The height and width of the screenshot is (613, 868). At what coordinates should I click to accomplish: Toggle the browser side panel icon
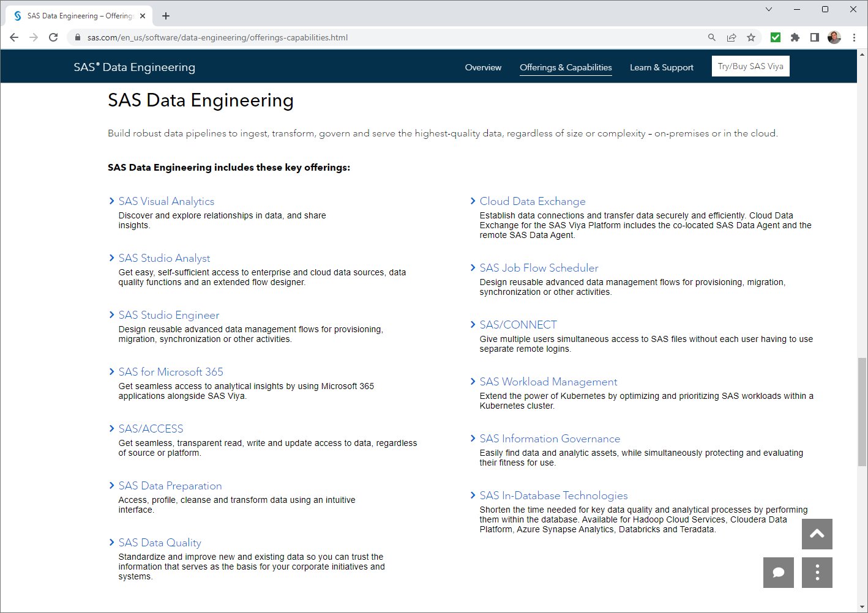pyautogui.click(x=814, y=37)
